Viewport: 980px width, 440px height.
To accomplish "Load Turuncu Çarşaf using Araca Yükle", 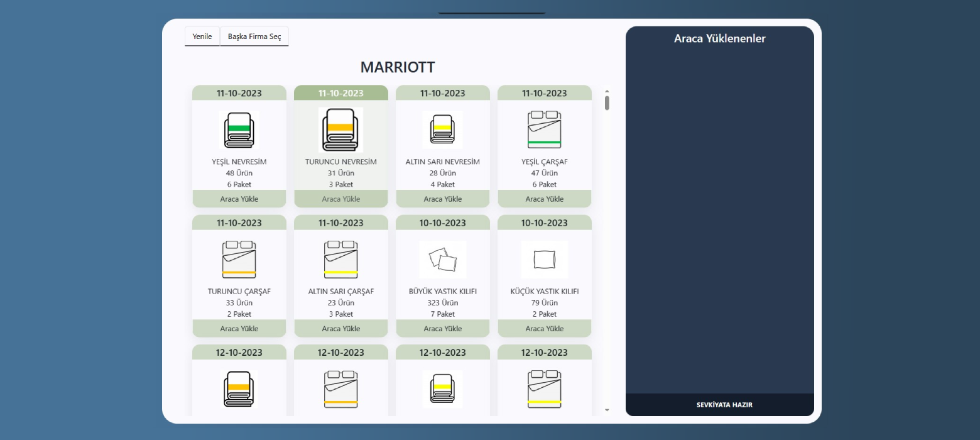I will [239, 328].
